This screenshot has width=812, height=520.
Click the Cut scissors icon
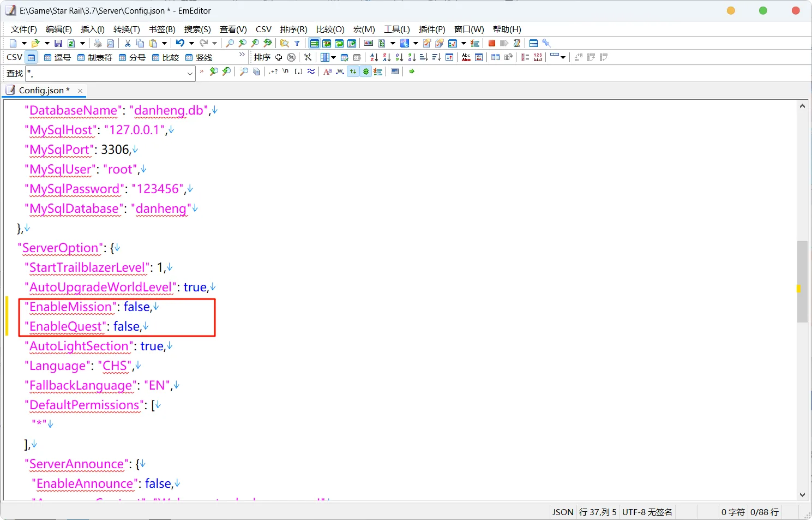point(128,43)
